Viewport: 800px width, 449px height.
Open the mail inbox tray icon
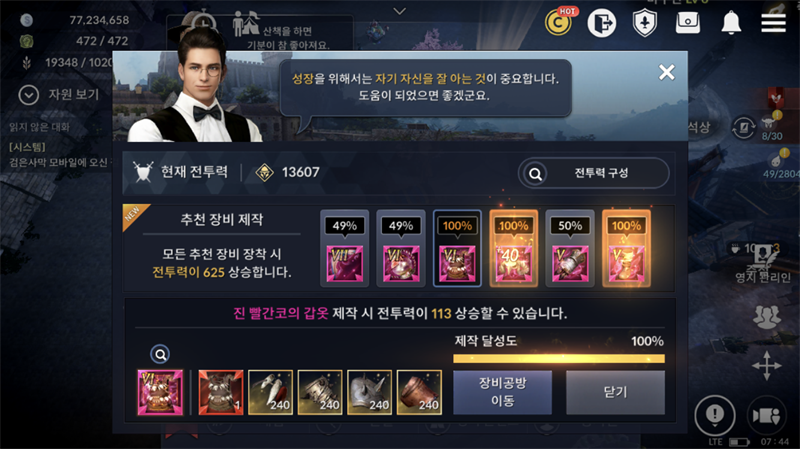coord(687,22)
